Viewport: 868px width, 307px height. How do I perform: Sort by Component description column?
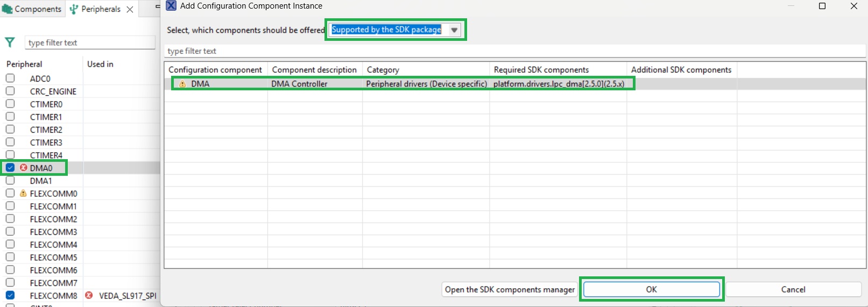[x=315, y=70]
